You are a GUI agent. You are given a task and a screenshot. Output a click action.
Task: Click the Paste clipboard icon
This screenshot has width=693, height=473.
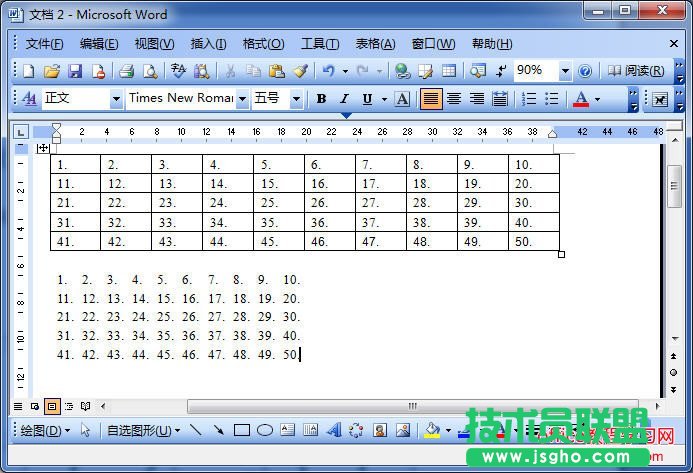pyautogui.click(x=277, y=71)
